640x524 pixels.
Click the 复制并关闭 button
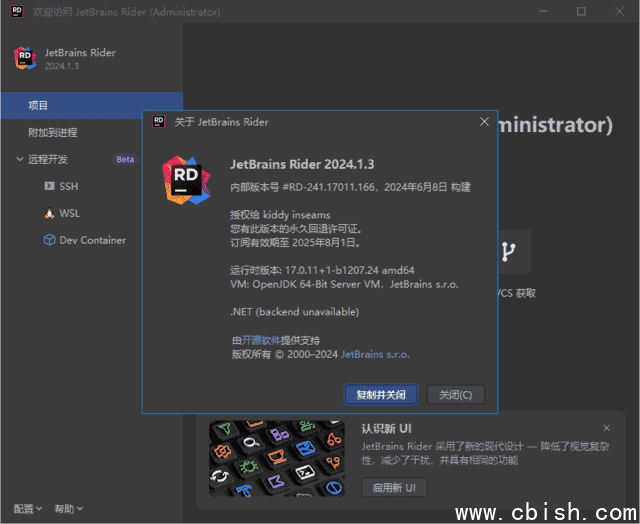[381, 395]
